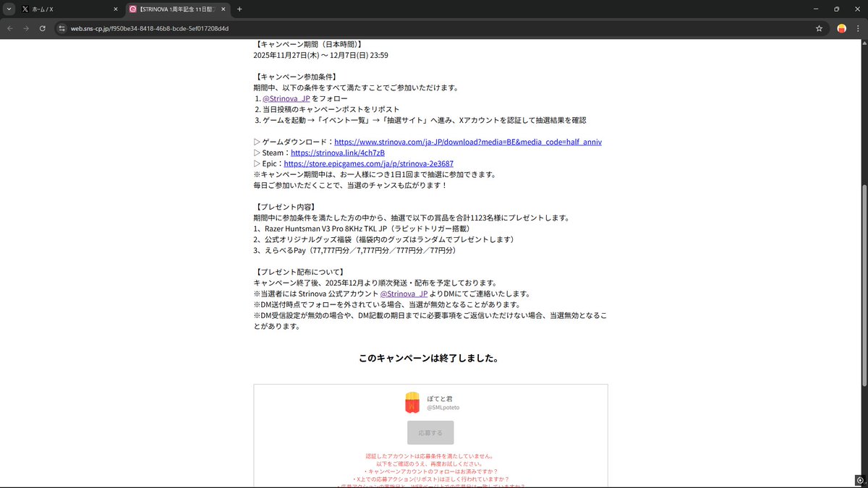Restore down the browser window
868x488 pixels.
pos(836,9)
